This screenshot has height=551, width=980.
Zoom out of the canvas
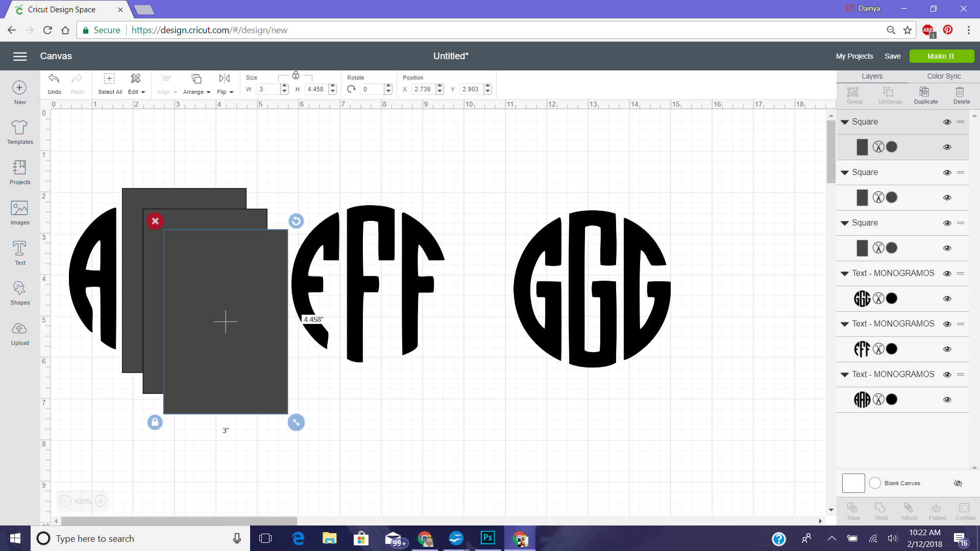(x=65, y=501)
